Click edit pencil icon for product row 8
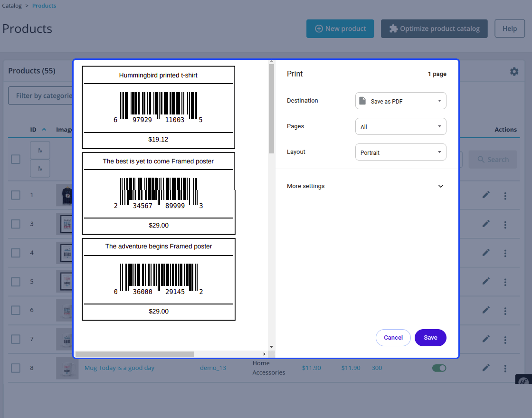 pos(486,368)
